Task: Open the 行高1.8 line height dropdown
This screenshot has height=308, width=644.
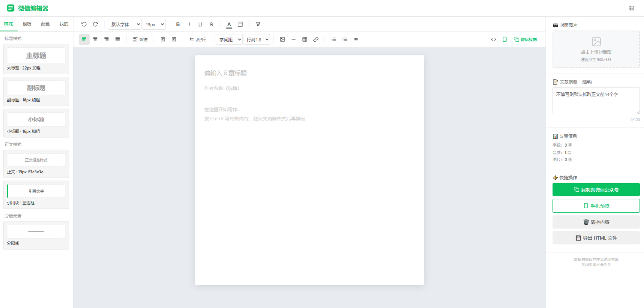Action: coord(256,39)
